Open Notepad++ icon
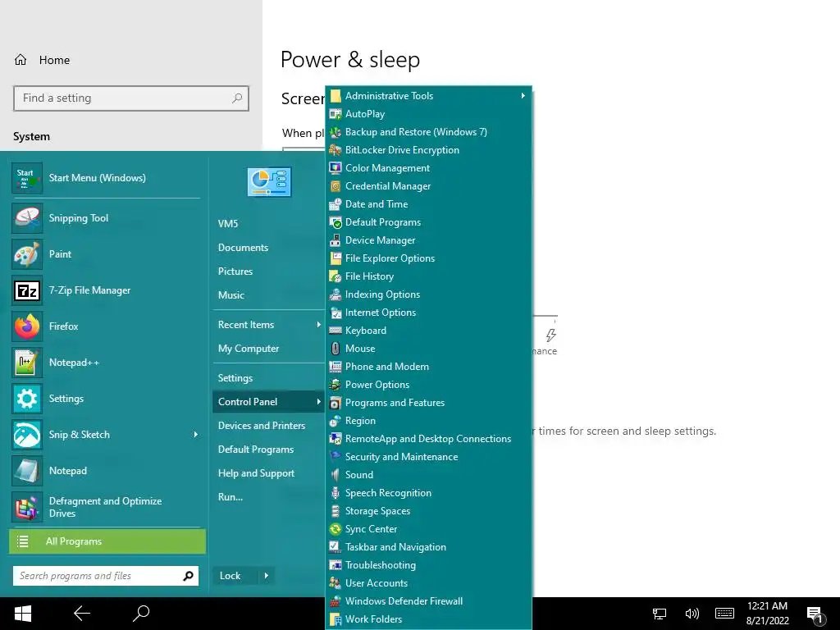 click(27, 362)
